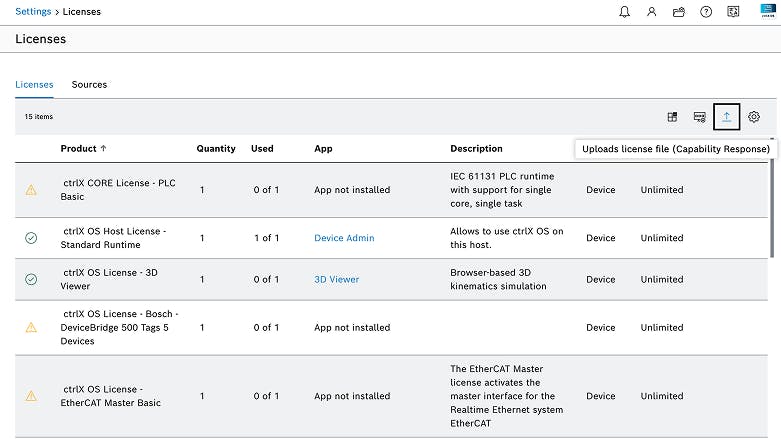781x439 pixels.
Task: Open the help question mark icon
Action: point(706,11)
